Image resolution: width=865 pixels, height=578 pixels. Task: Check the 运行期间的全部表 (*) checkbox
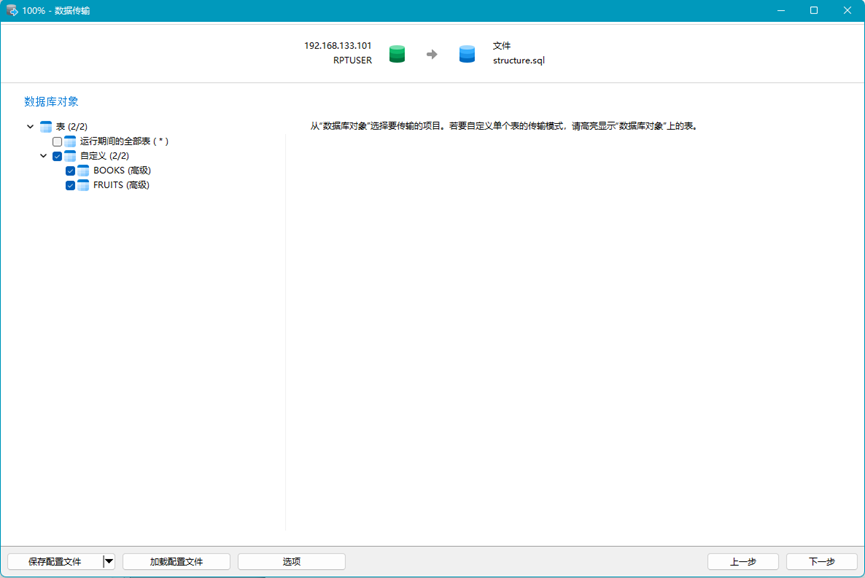57,142
